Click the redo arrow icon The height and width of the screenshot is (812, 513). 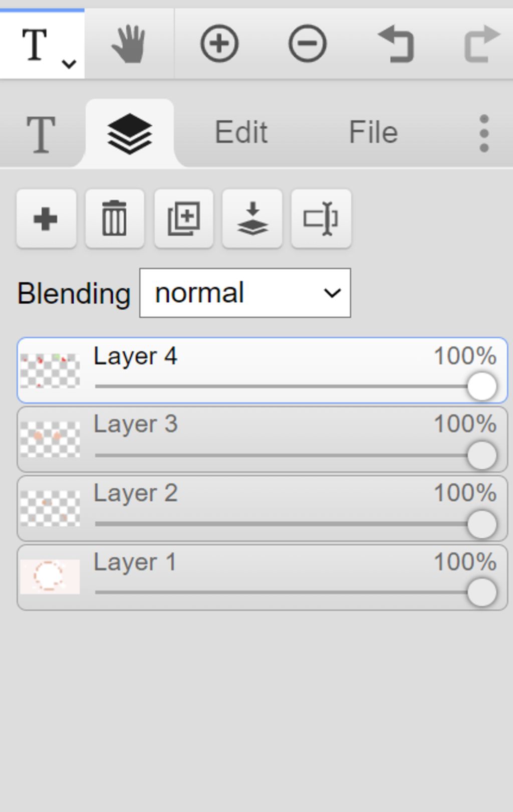click(482, 44)
